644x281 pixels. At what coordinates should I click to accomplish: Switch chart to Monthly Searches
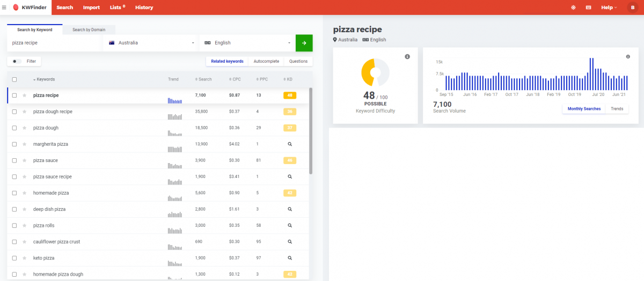point(584,109)
